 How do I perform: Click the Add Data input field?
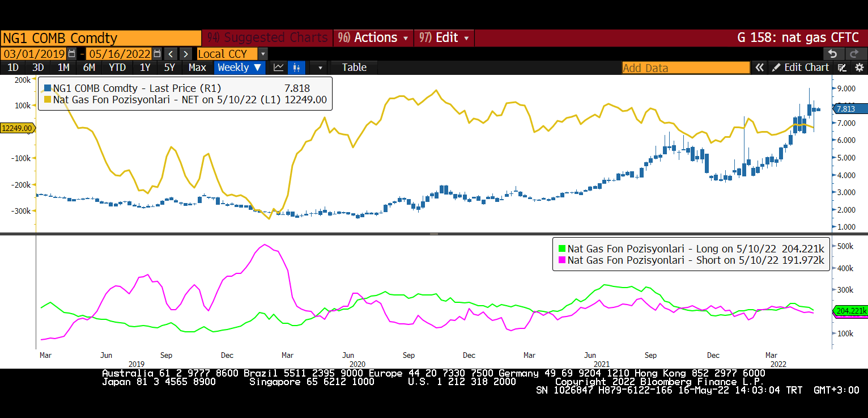(686, 67)
